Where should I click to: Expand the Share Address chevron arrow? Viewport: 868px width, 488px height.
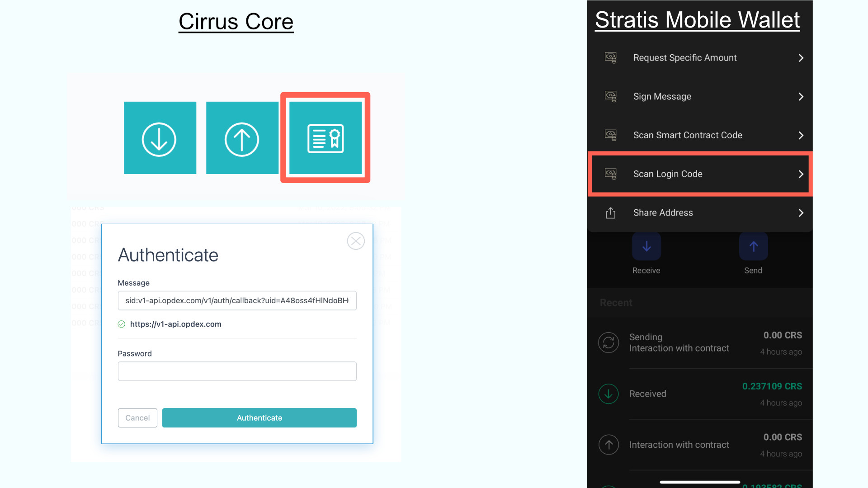pos(800,213)
